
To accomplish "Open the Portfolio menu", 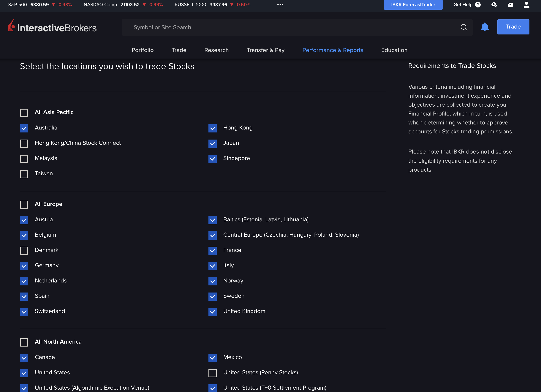I will coord(142,50).
